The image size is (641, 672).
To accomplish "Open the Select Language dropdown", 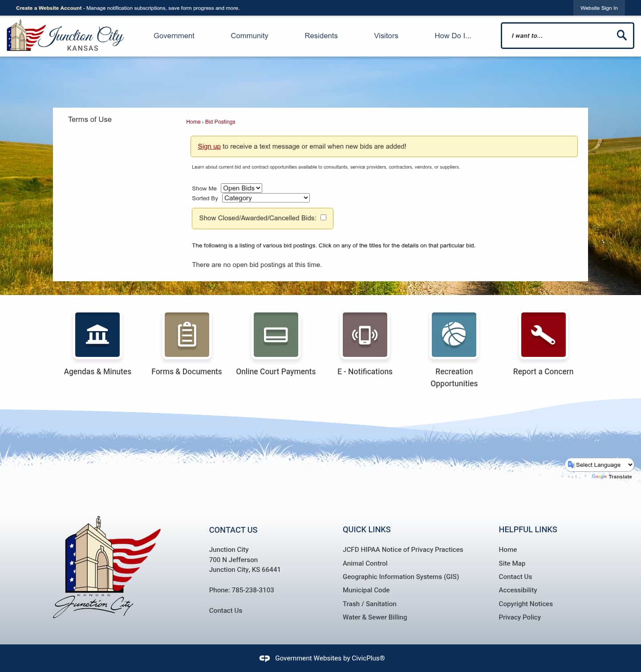I will click(600, 465).
